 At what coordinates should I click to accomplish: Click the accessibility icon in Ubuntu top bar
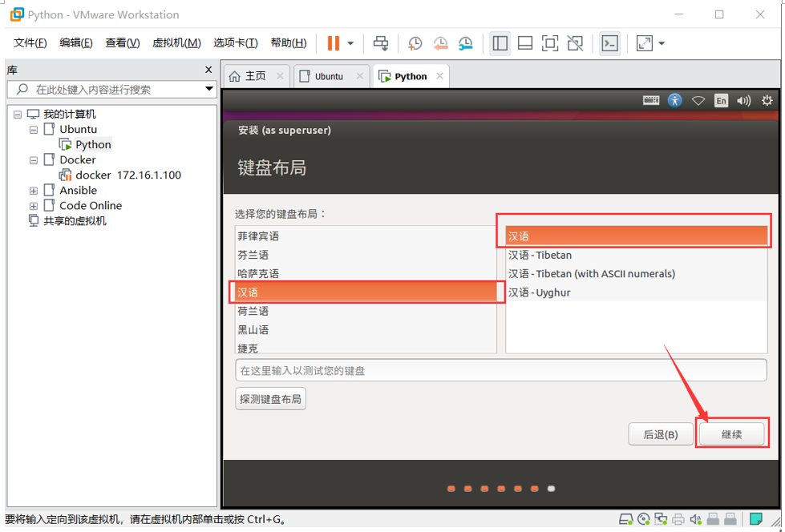click(x=674, y=100)
